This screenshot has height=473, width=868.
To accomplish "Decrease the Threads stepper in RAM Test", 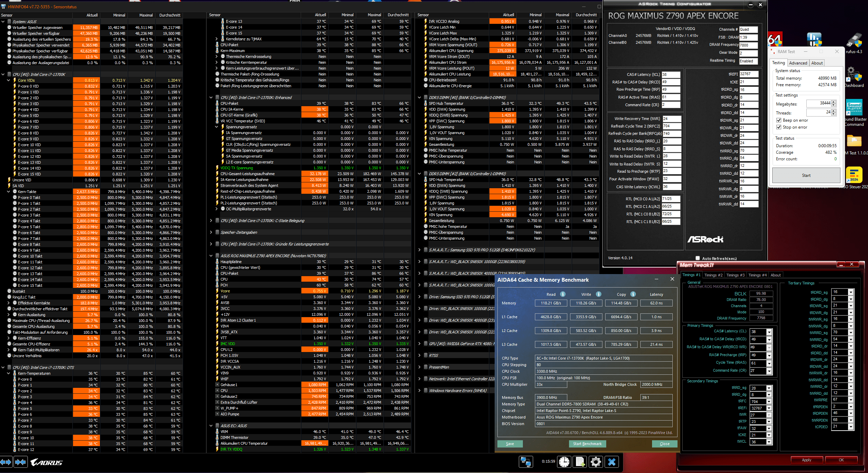I will pos(834,114).
